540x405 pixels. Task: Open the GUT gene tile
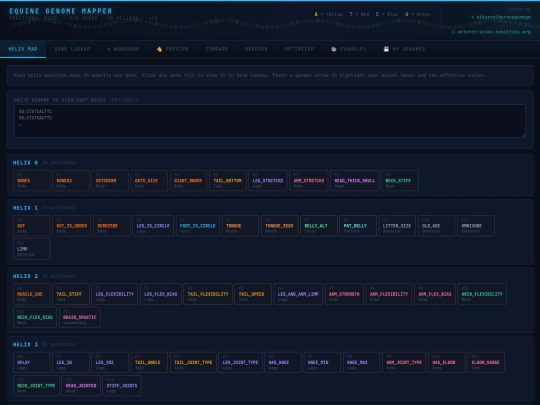[x=32, y=226]
